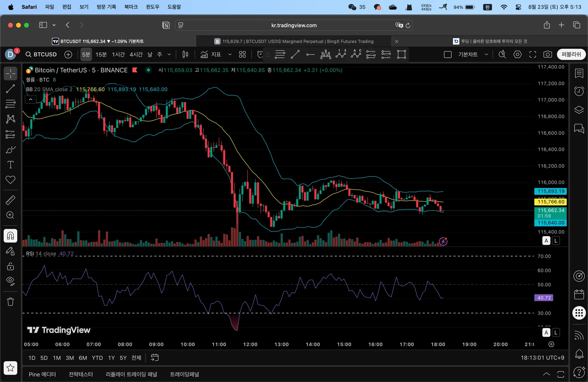Click the trash icon to remove drawings
Viewport: 588px width, 382px height.
tap(11, 302)
